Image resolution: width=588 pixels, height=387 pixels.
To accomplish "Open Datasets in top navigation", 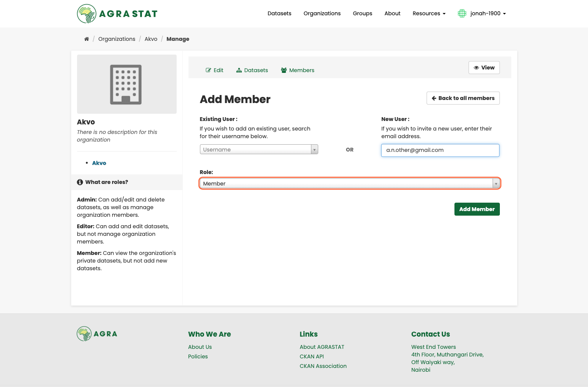I will pyautogui.click(x=279, y=13).
